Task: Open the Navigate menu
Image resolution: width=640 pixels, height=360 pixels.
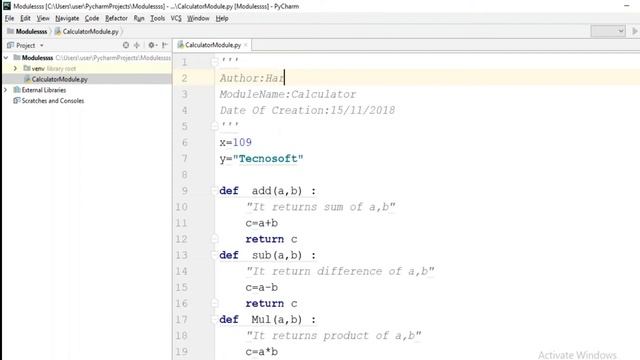Action: 67,18
